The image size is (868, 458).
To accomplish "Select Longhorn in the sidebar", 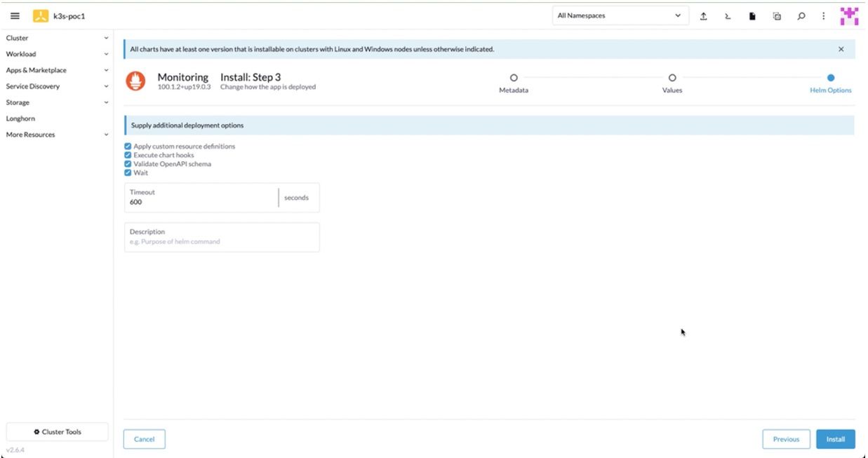I will [21, 119].
